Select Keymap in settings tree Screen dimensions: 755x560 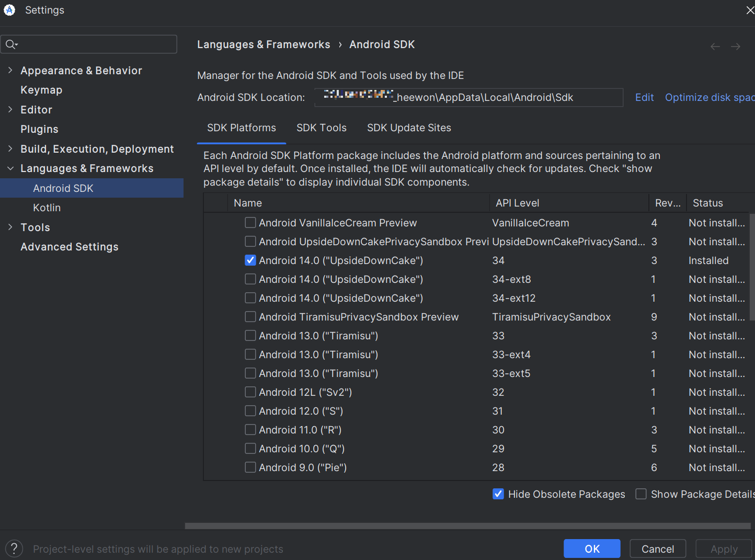(41, 90)
